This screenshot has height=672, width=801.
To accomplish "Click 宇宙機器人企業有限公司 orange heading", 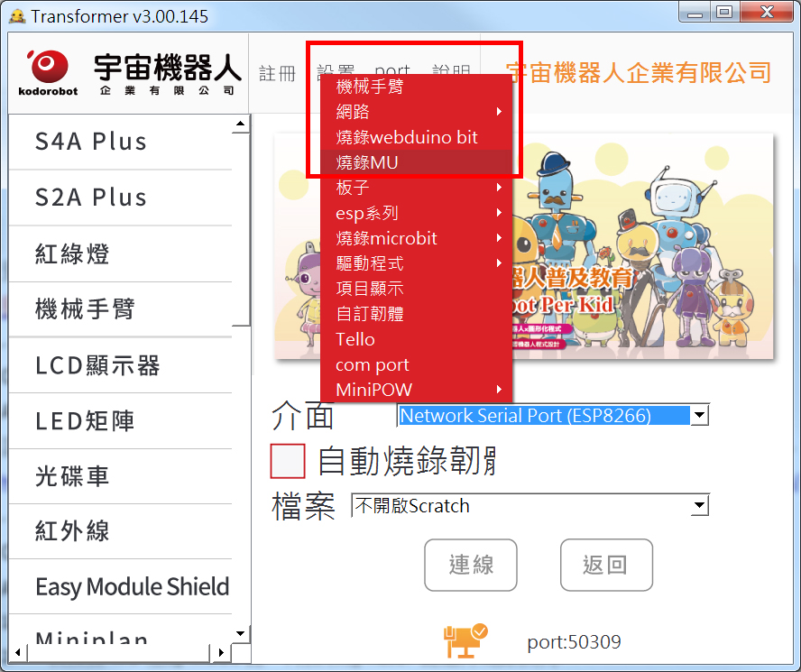I will click(x=638, y=72).
